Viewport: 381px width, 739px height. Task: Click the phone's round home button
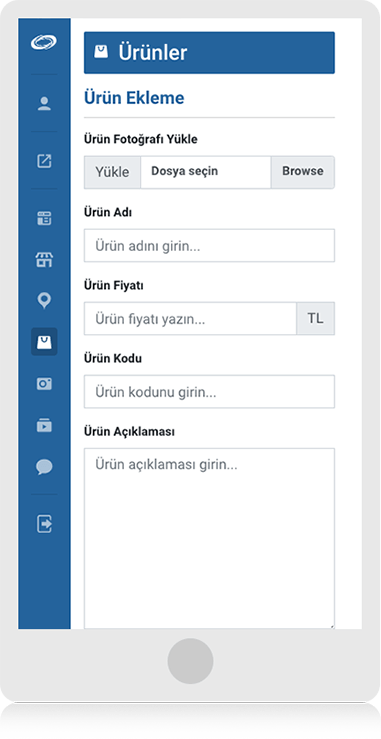[x=190, y=661]
